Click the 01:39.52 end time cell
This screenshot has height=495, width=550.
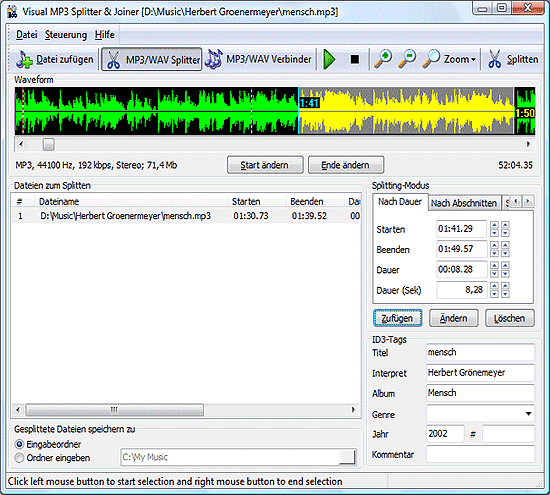[309, 216]
